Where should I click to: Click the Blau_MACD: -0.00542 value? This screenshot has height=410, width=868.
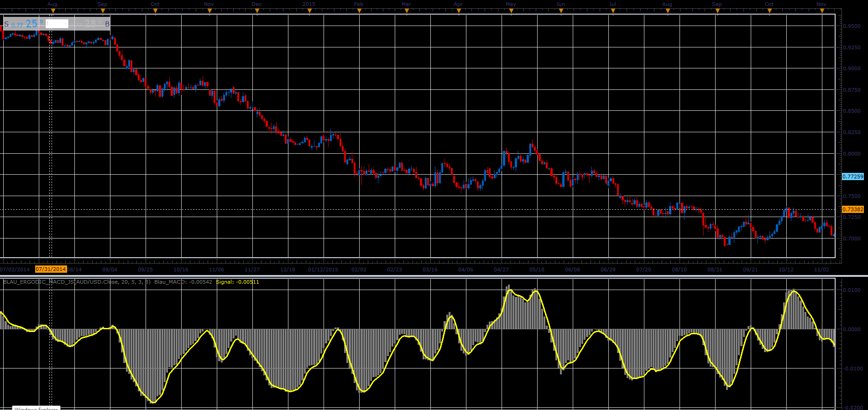[x=183, y=282]
